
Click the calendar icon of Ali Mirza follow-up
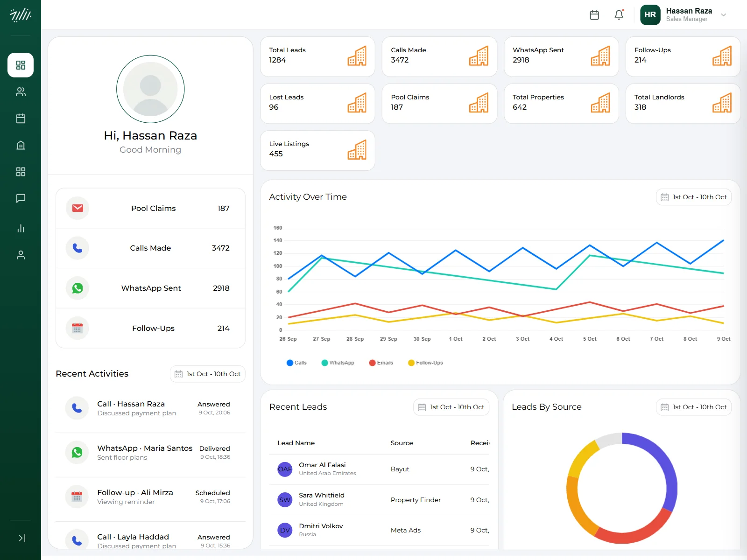(77, 497)
